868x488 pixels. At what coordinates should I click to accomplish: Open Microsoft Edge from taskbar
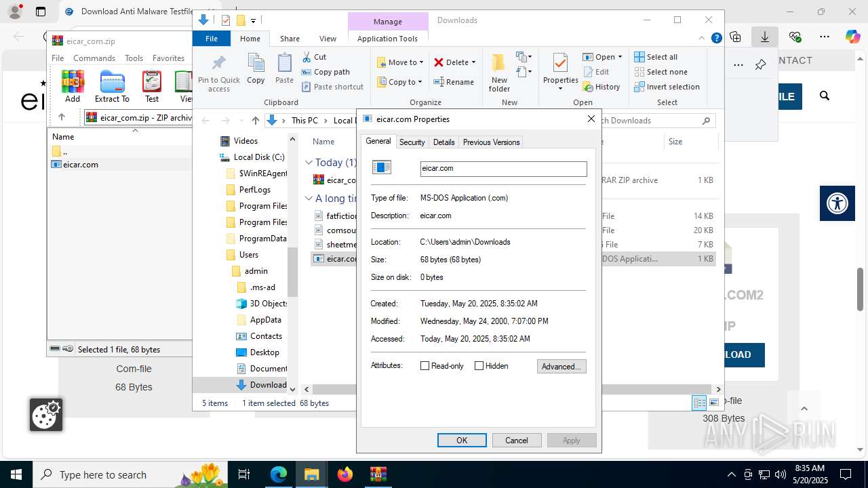tap(279, 474)
